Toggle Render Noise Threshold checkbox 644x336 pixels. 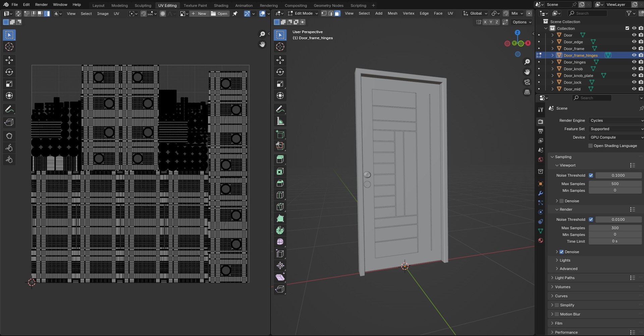(x=591, y=219)
